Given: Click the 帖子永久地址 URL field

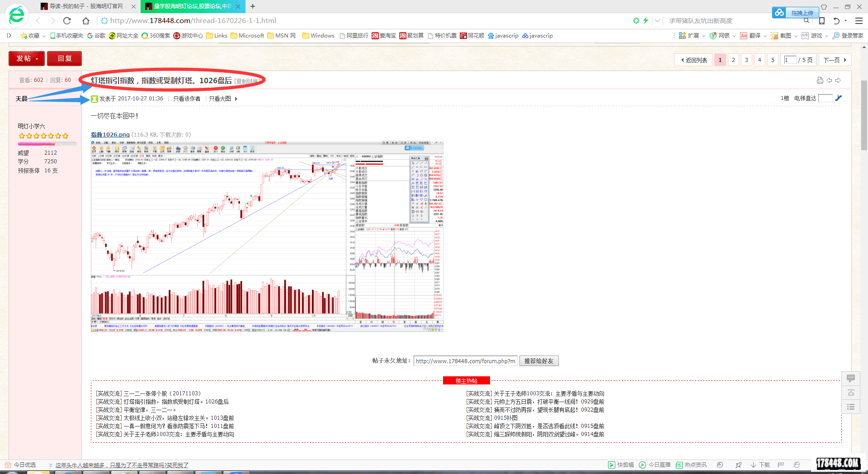Looking at the screenshot, I should click(x=465, y=361).
